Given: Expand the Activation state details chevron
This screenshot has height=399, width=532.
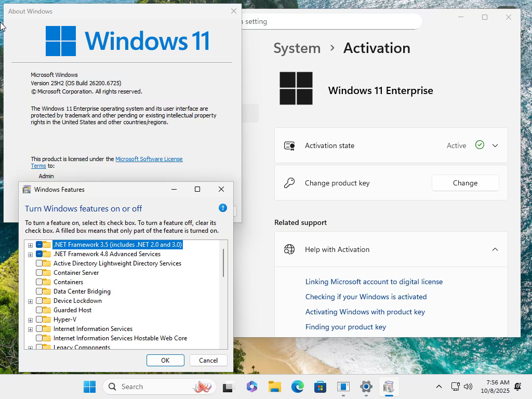Looking at the screenshot, I should pyautogui.click(x=495, y=145).
